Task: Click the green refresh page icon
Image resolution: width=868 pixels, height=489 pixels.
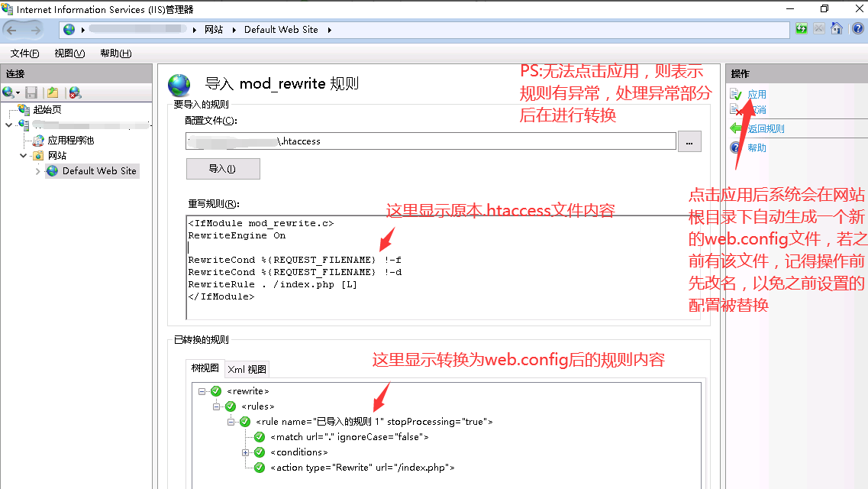Action: point(801,29)
